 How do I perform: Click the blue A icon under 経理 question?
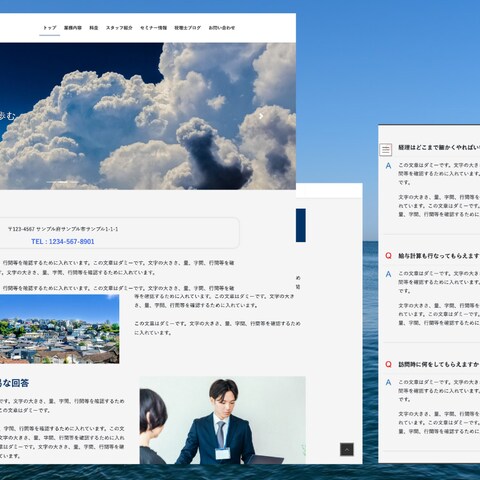[x=388, y=165]
